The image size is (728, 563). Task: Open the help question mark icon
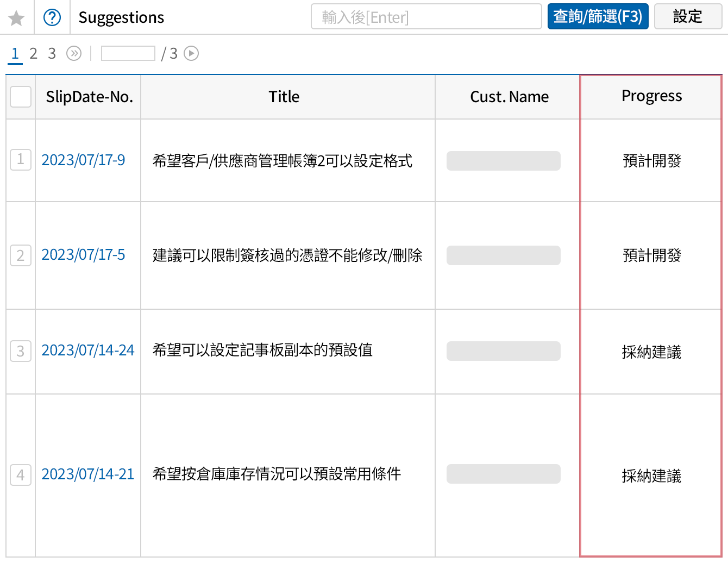click(52, 18)
